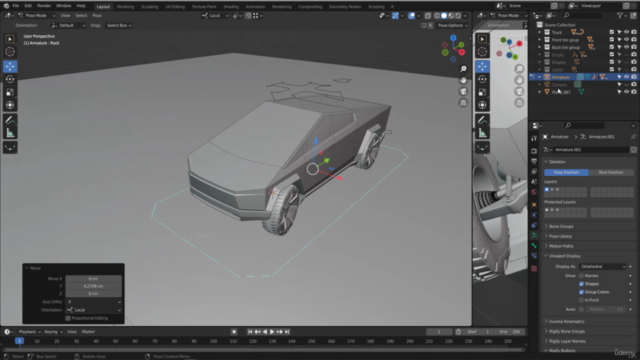Click the Rest Position button
The image size is (640, 360).
(611, 172)
